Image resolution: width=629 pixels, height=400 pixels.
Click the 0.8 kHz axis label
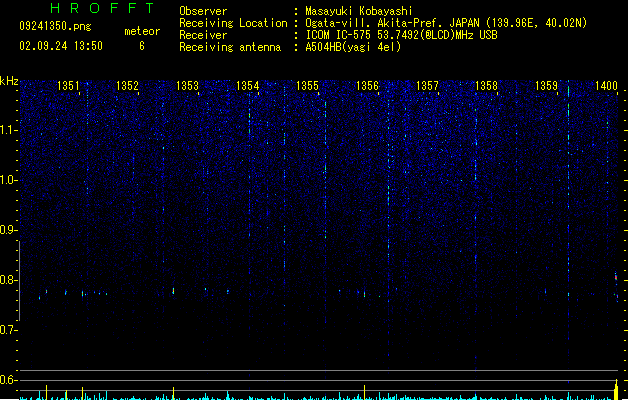coord(9,280)
